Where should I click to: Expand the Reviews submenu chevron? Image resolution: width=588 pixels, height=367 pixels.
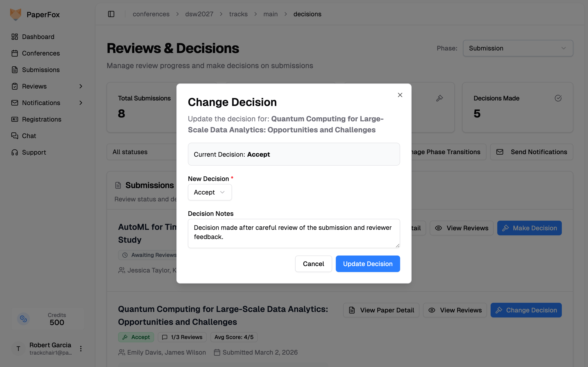coord(81,86)
